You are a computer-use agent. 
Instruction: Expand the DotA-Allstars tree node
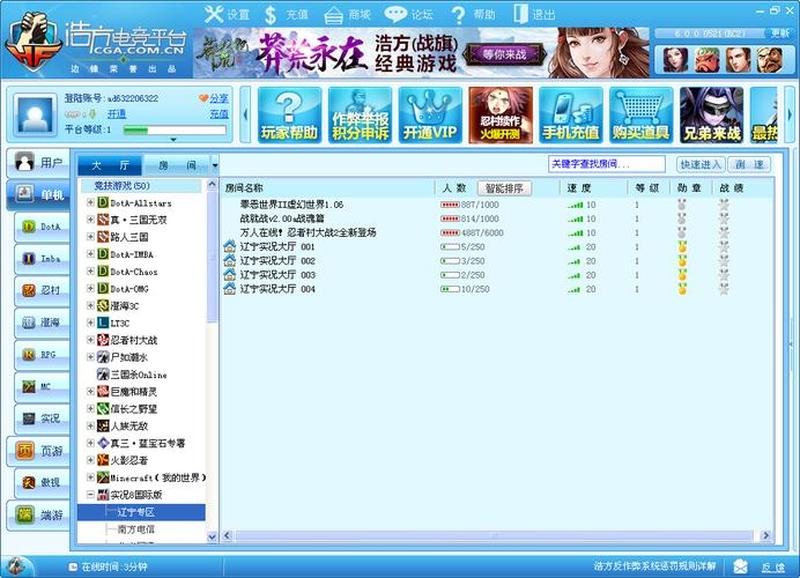[90, 203]
